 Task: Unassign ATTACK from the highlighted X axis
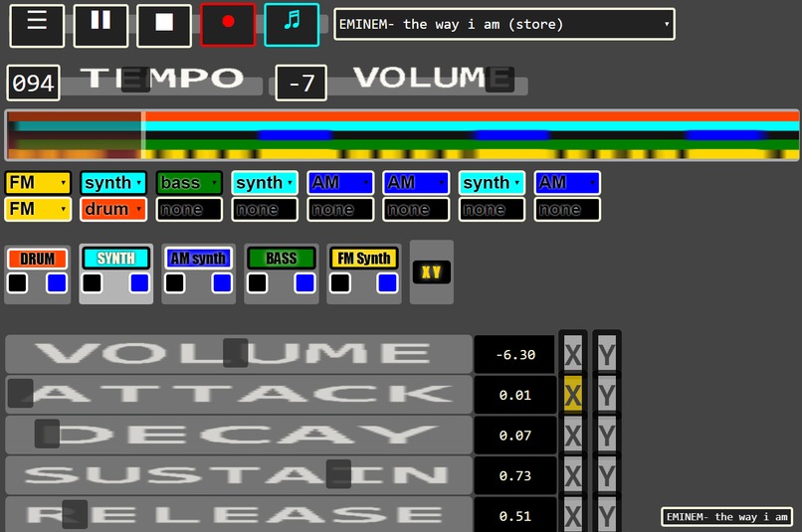[x=573, y=395]
